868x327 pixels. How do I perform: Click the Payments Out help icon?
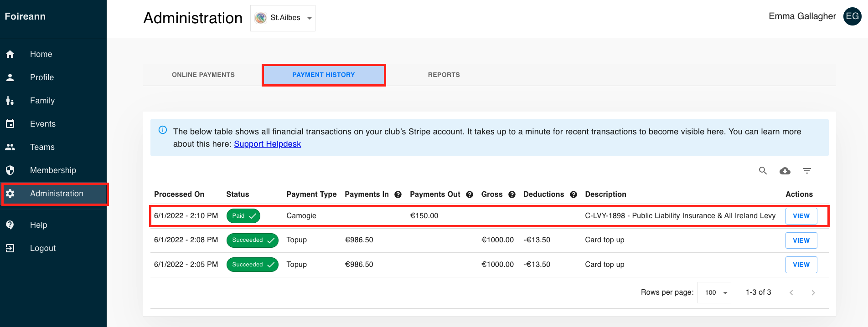tap(470, 194)
